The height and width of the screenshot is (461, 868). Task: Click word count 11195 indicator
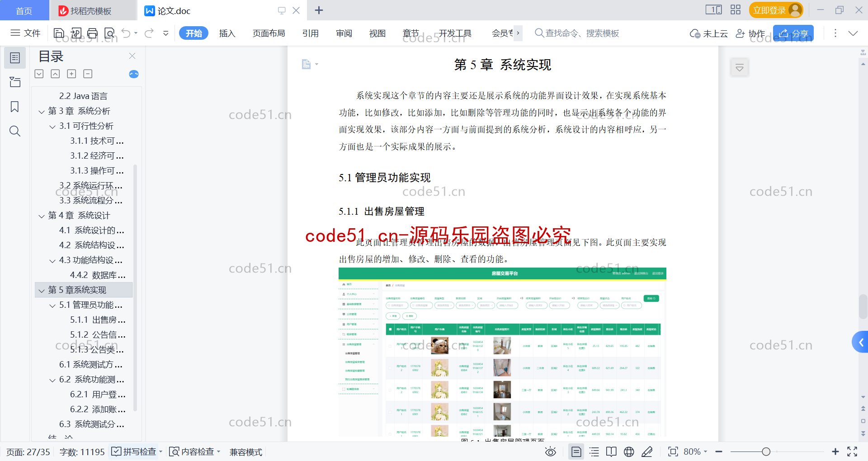[82, 452]
